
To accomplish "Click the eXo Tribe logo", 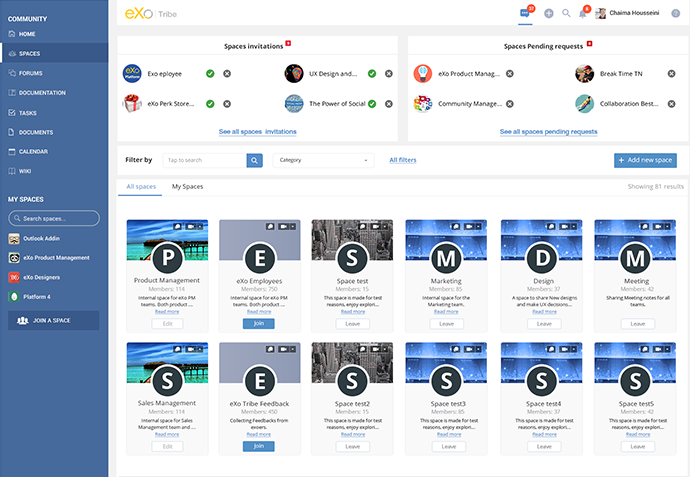I will pyautogui.click(x=150, y=14).
